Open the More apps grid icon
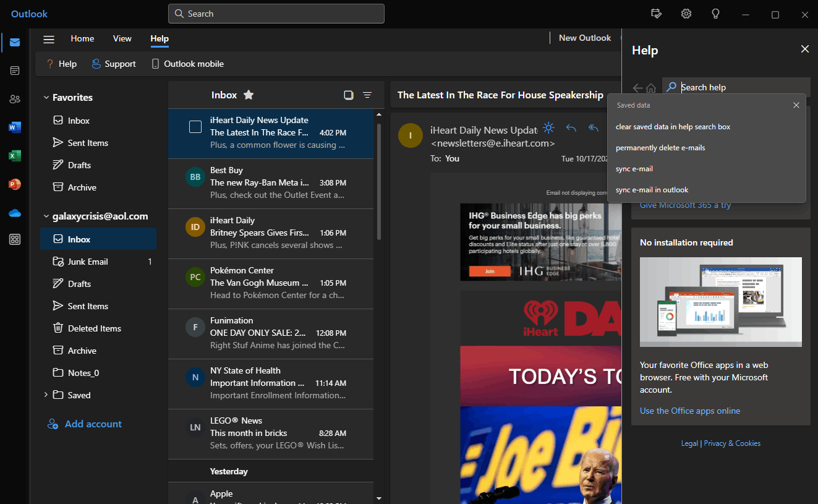Image resolution: width=818 pixels, height=504 pixels. pos(15,240)
